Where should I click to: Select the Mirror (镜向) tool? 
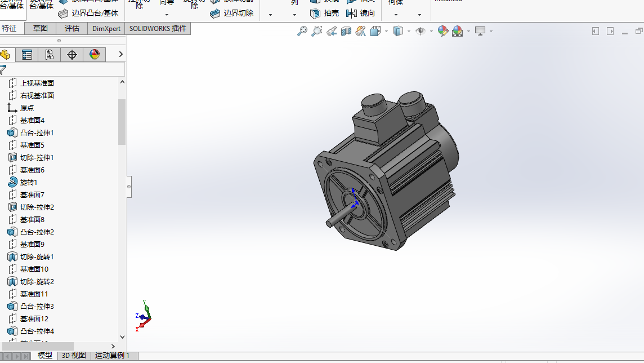tap(360, 13)
